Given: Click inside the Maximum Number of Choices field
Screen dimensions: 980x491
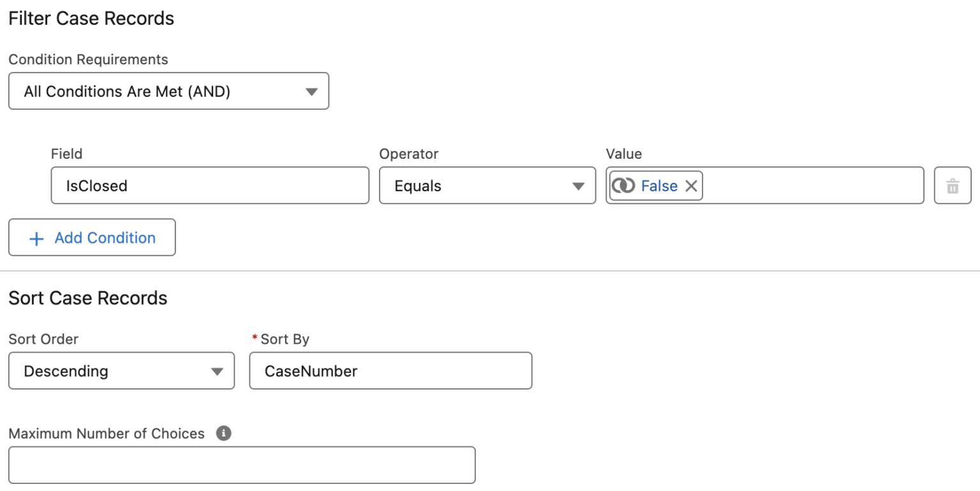Looking at the screenshot, I should coord(242,465).
